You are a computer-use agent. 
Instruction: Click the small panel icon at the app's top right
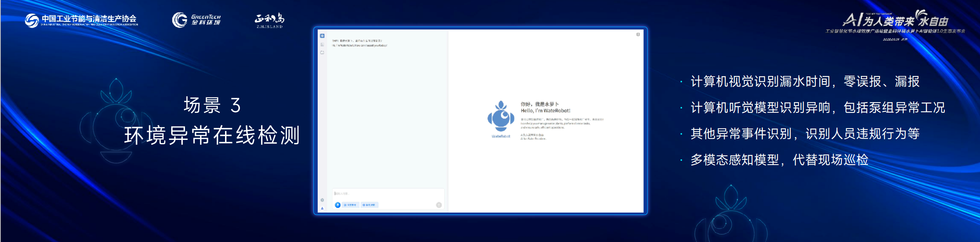pos(638,35)
